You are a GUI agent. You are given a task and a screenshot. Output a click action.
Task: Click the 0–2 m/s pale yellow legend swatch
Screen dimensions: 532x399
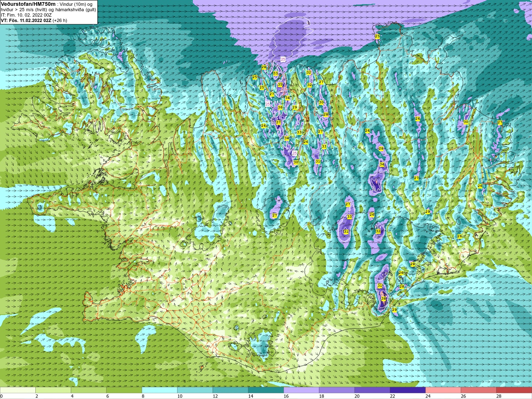(x=18, y=390)
